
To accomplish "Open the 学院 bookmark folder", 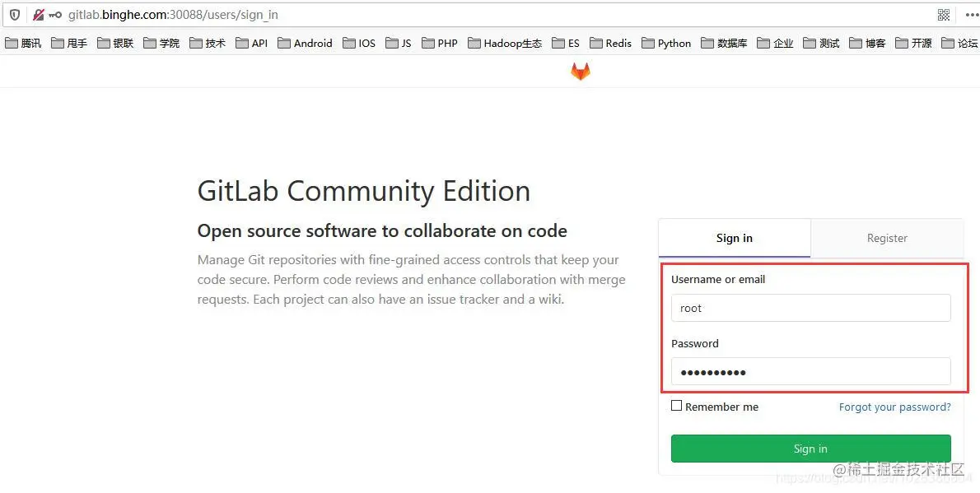I will point(161,43).
